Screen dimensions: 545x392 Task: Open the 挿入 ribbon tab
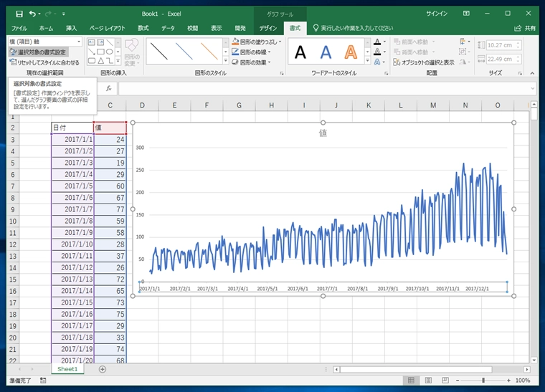71,28
